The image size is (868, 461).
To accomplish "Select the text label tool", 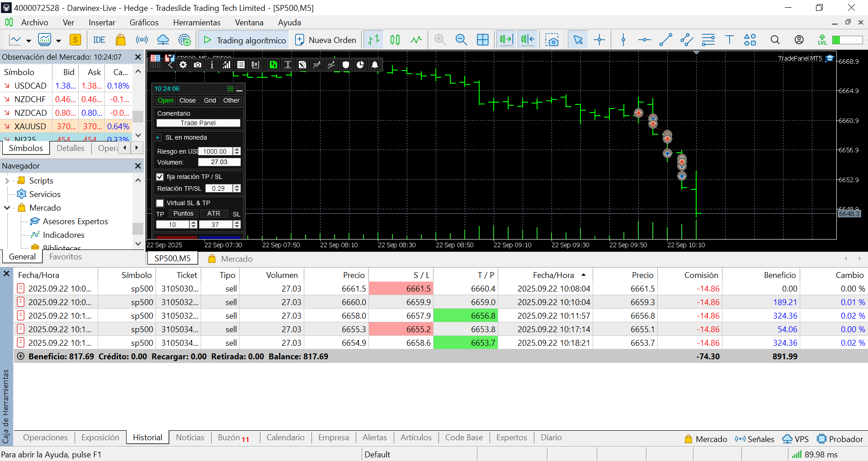I will coord(729,40).
